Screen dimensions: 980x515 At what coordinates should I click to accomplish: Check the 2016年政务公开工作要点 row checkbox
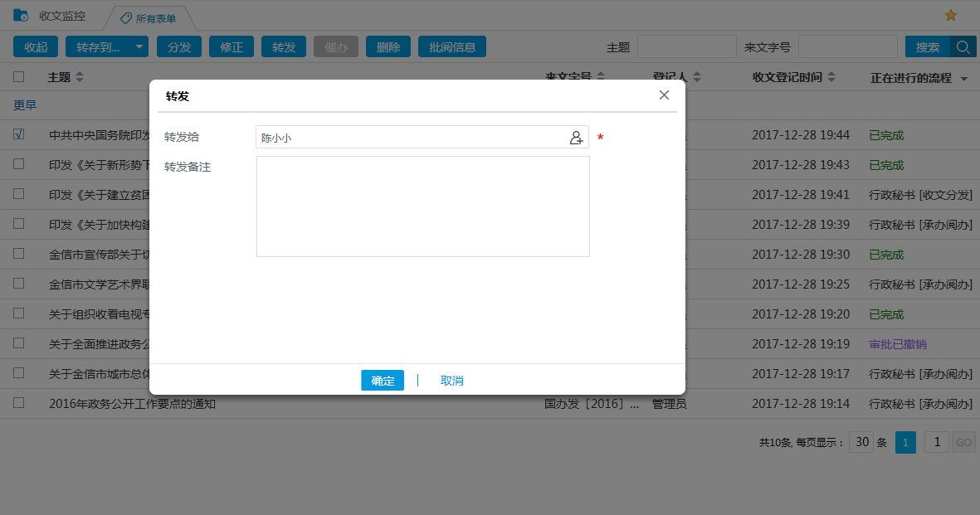pyautogui.click(x=19, y=404)
